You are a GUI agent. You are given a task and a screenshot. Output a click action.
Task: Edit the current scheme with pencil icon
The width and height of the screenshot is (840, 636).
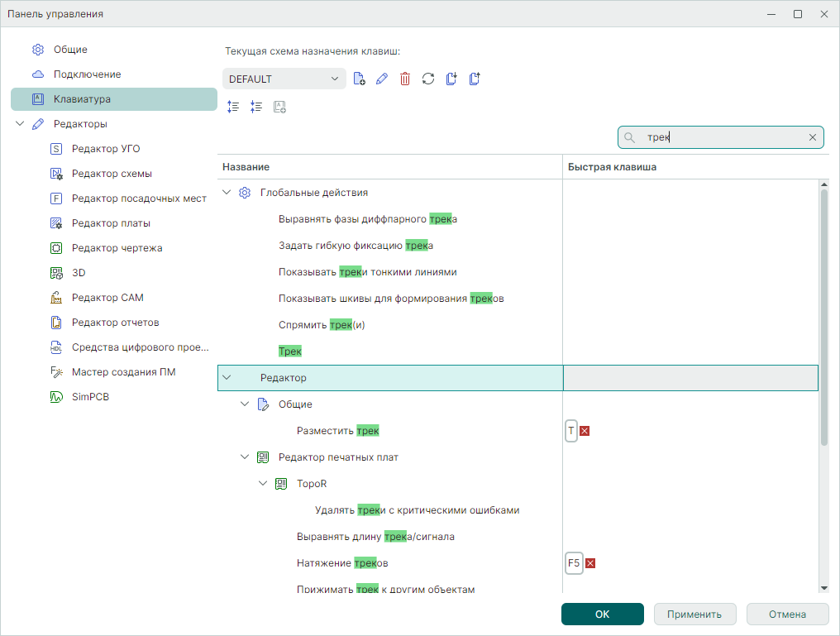[381, 79]
